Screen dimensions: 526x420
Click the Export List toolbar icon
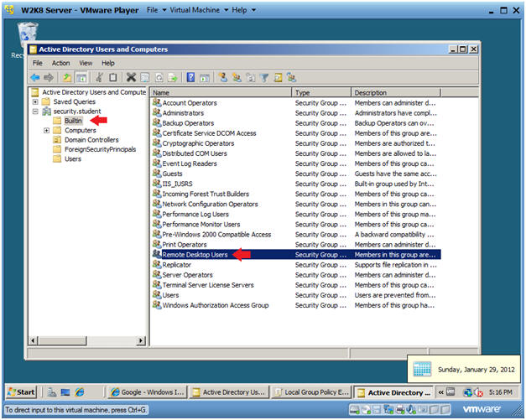coord(173,78)
